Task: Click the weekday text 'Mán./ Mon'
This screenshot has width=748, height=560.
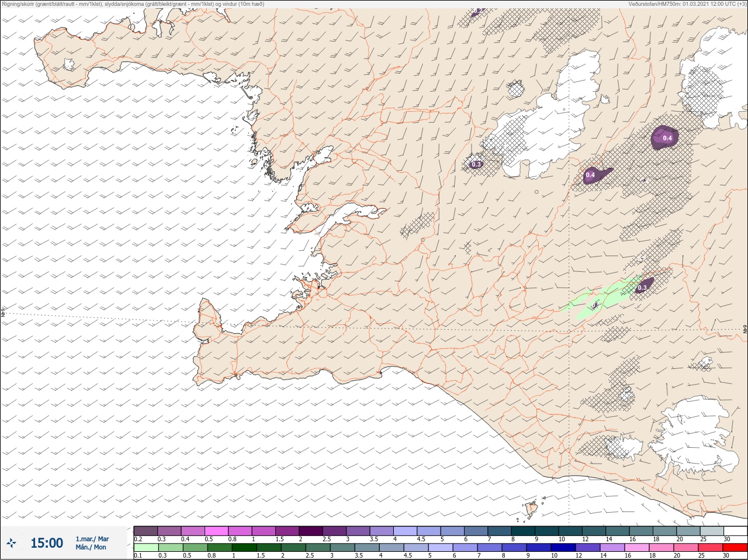Action: (x=91, y=547)
